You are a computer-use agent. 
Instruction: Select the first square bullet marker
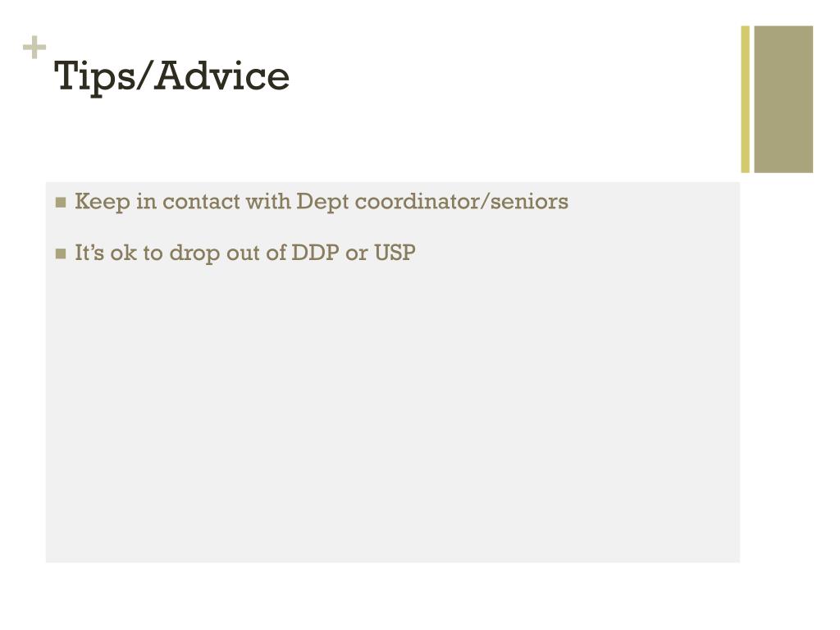point(61,203)
